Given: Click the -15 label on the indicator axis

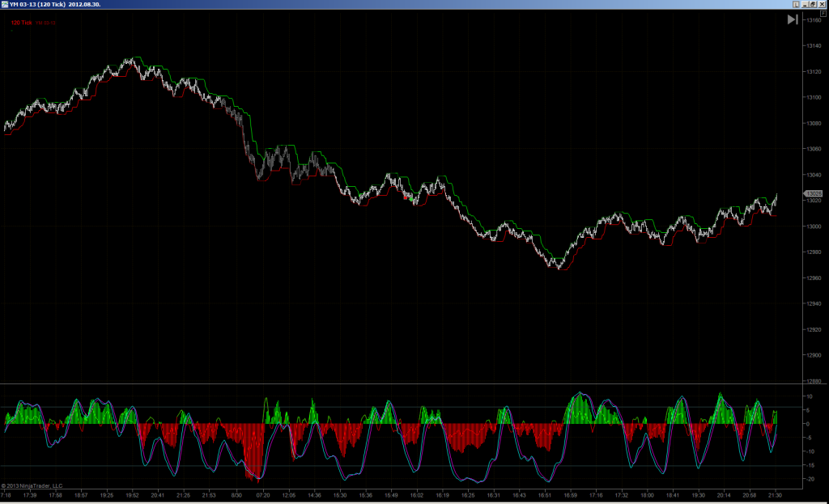Looking at the screenshot, I should (810, 465).
